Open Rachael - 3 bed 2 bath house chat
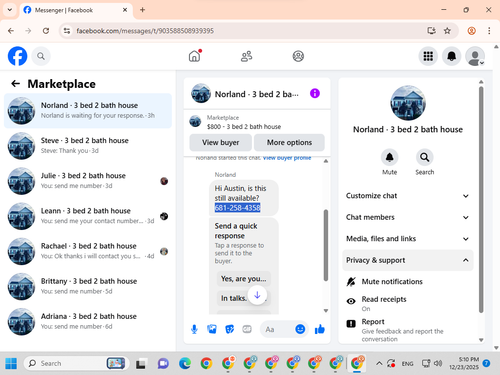 (88, 251)
